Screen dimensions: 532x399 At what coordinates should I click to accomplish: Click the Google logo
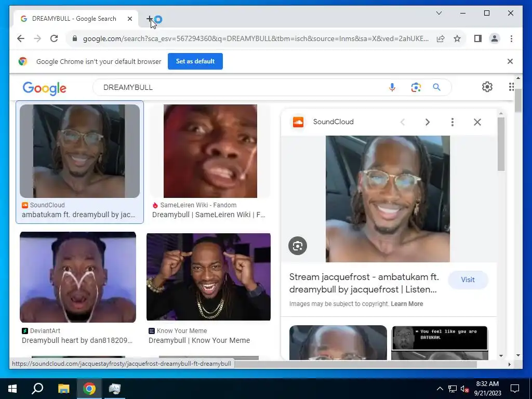45,88
